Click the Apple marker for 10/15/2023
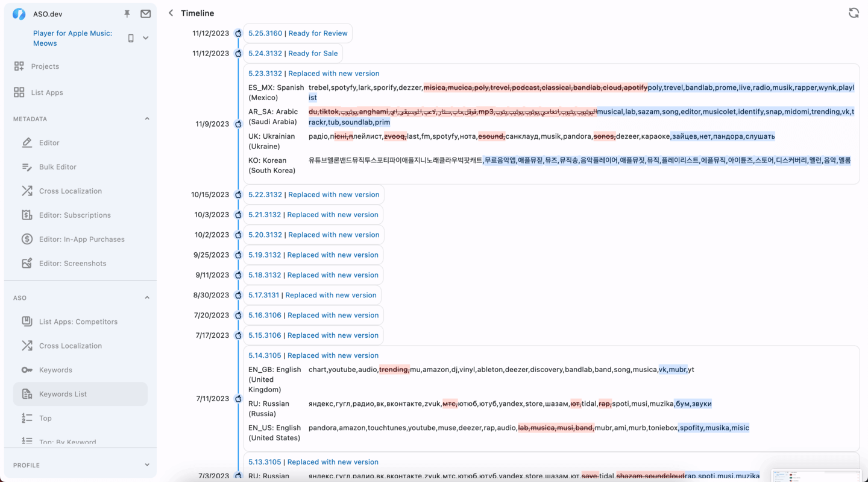Screen dimensions: 868x482 click(238, 195)
